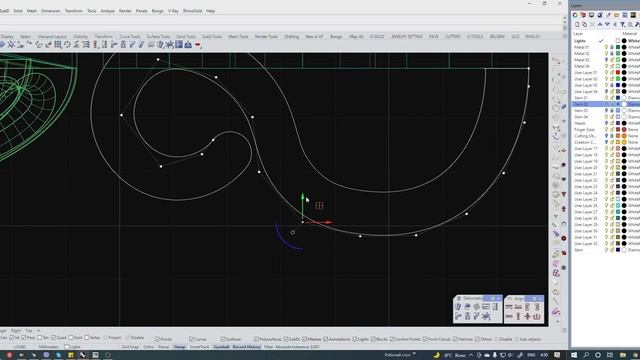Click the layer filter funnel icon
640x360 pixels.
coord(623,25)
